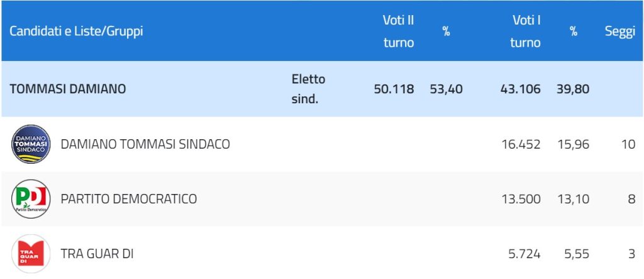644x279 pixels.
Task: Click the Seggi column header
Action: tap(620, 31)
